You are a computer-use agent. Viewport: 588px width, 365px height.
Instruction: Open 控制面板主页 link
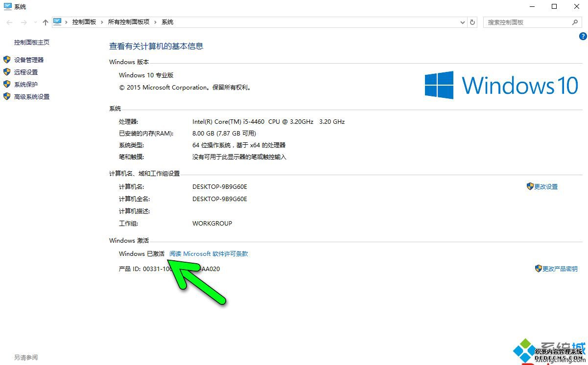click(x=32, y=43)
